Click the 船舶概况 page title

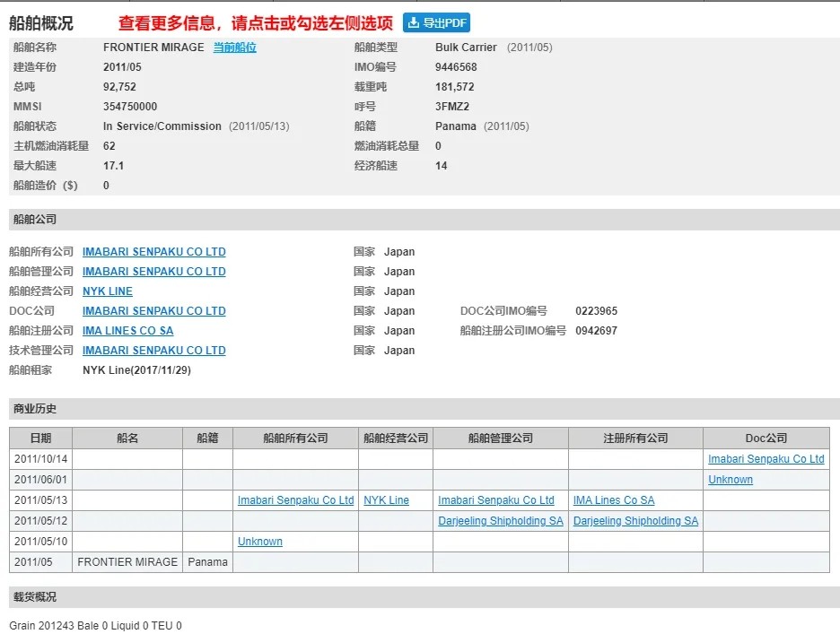pyautogui.click(x=41, y=23)
